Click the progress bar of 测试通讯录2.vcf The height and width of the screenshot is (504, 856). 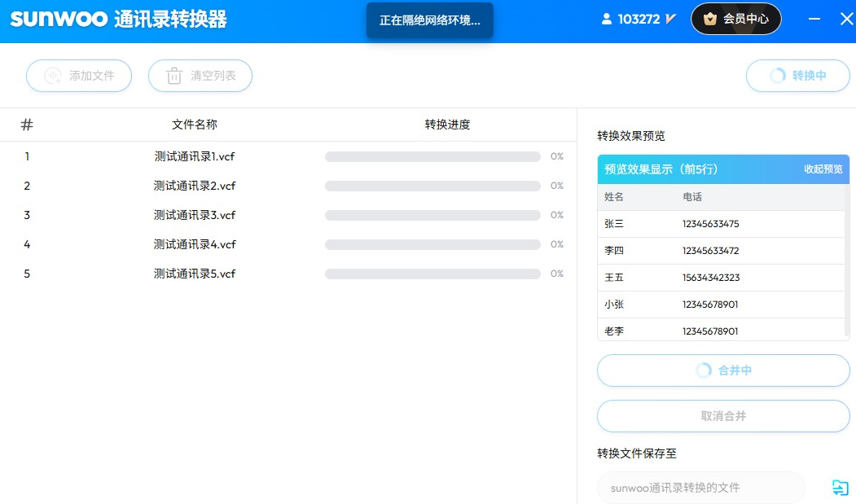tap(432, 186)
